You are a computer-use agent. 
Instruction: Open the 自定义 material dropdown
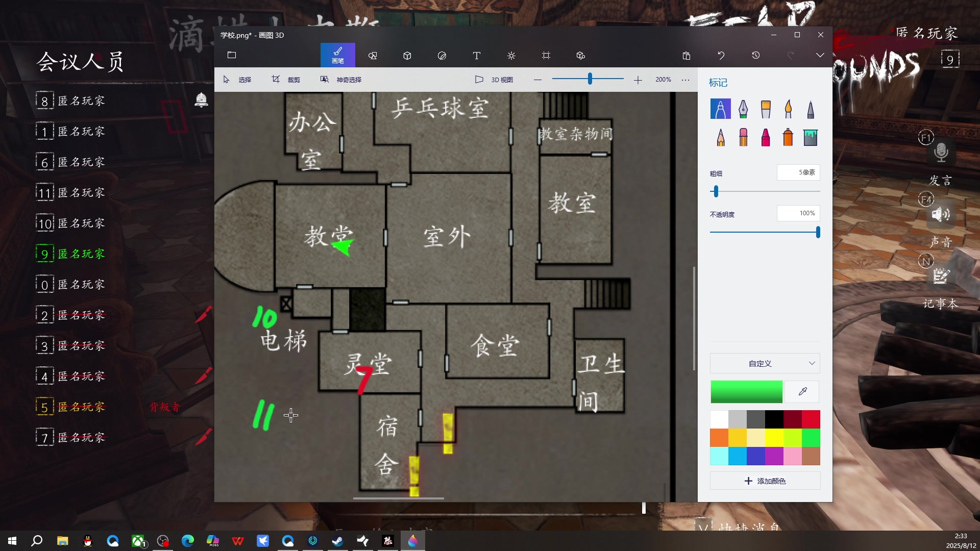(765, 363)
